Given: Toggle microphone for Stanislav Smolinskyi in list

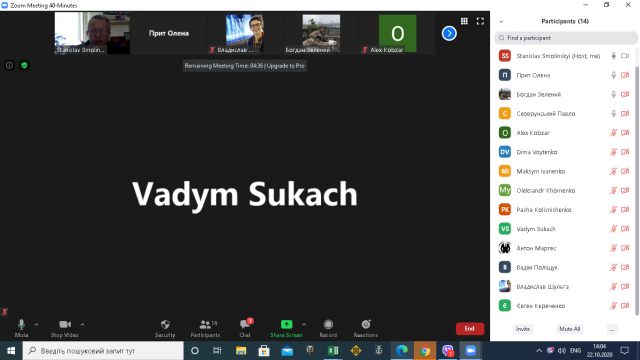Looking at the screenshot, I should 613,56.
